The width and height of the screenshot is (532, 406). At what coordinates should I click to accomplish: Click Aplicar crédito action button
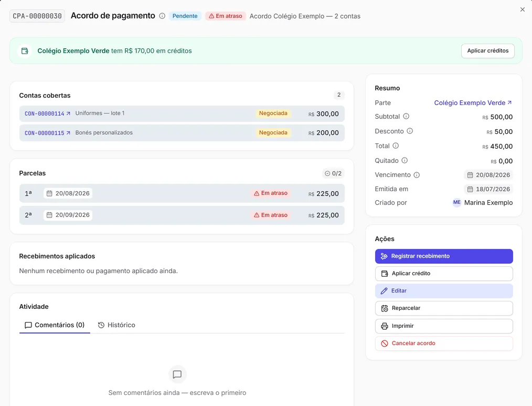(x=444, y=274)
